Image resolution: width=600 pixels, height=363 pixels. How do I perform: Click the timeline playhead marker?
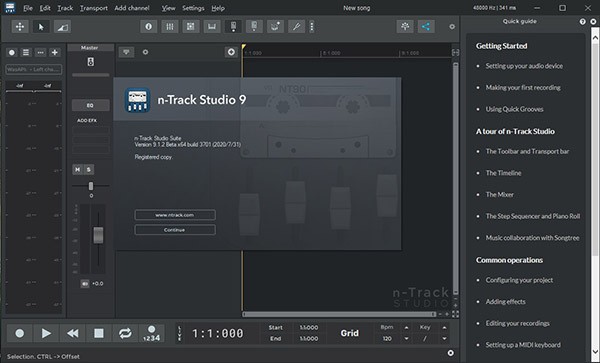click(x=244, y=47)
